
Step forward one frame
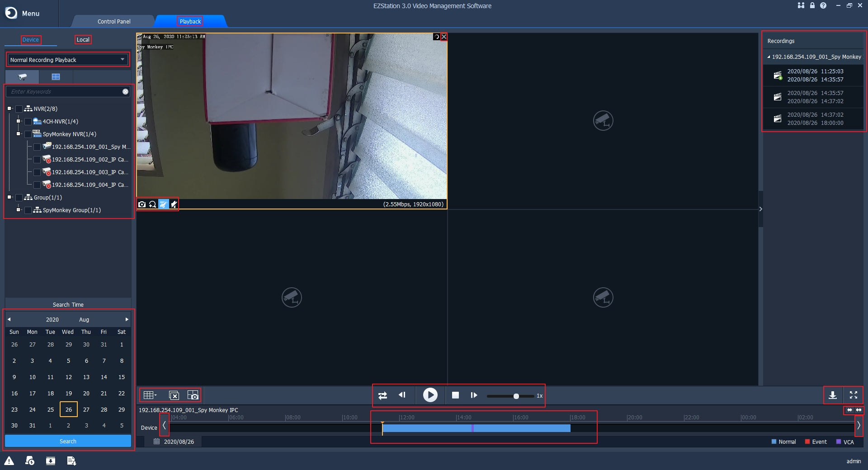[x=473, y=395]
